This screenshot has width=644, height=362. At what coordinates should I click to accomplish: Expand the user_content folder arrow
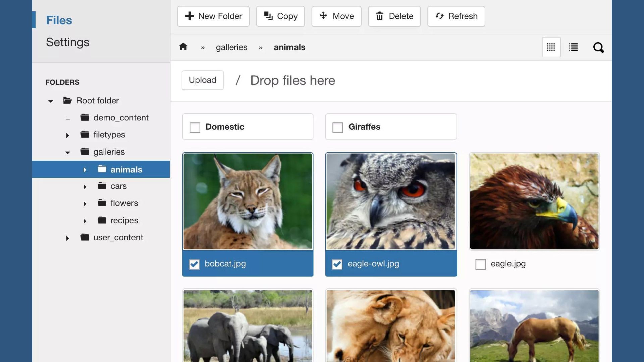[x=67, y=238]
